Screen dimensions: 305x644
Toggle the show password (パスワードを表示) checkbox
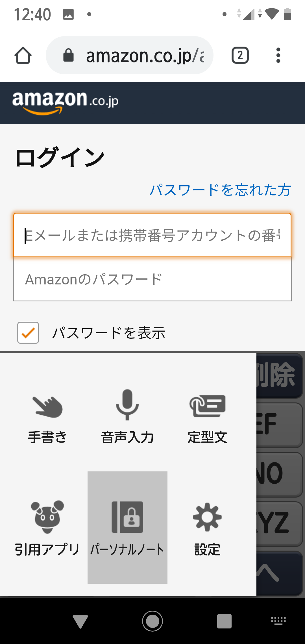(x=28, y=333)
